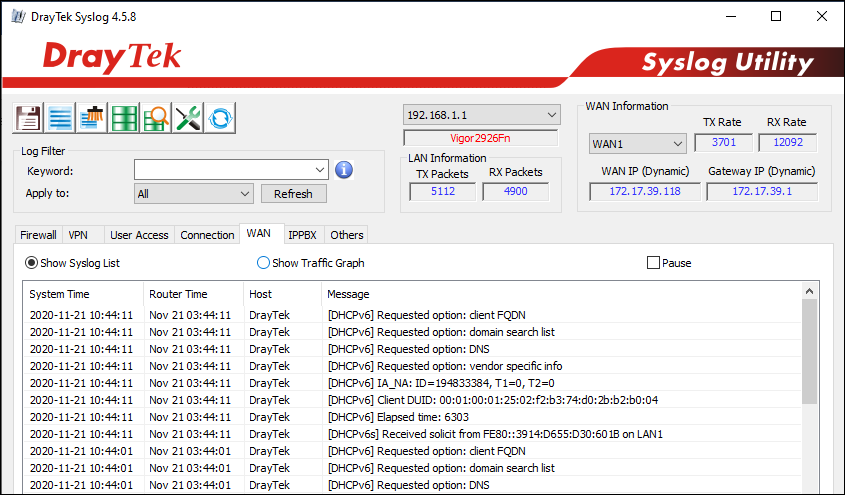Click the RX Rate value 12092
The image size is (845, 495).
(x=788, y=142)
